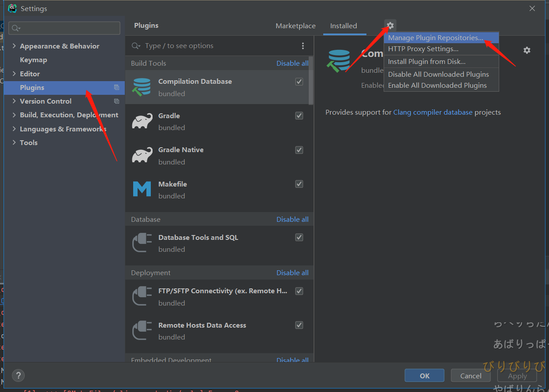Image resolution: width=549 pixels, height=392 pixels.
Task: Focus the settings search field
Action: coord(64,28)
